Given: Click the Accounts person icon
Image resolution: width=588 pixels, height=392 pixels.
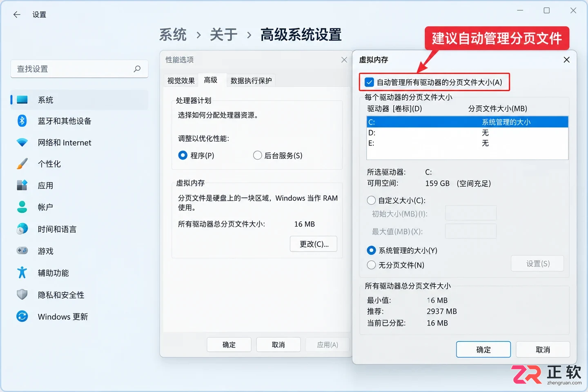Looking at the screenshot, I should (22, 207).
